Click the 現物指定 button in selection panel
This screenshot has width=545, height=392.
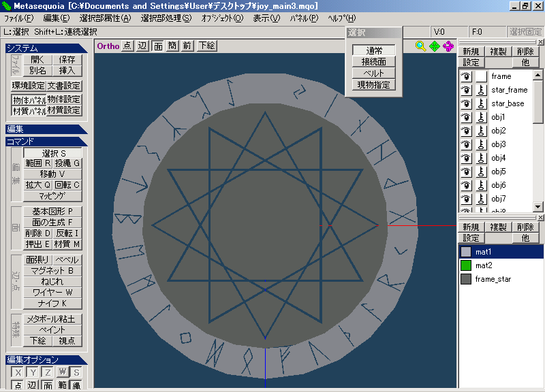click(x=373, y=84)
